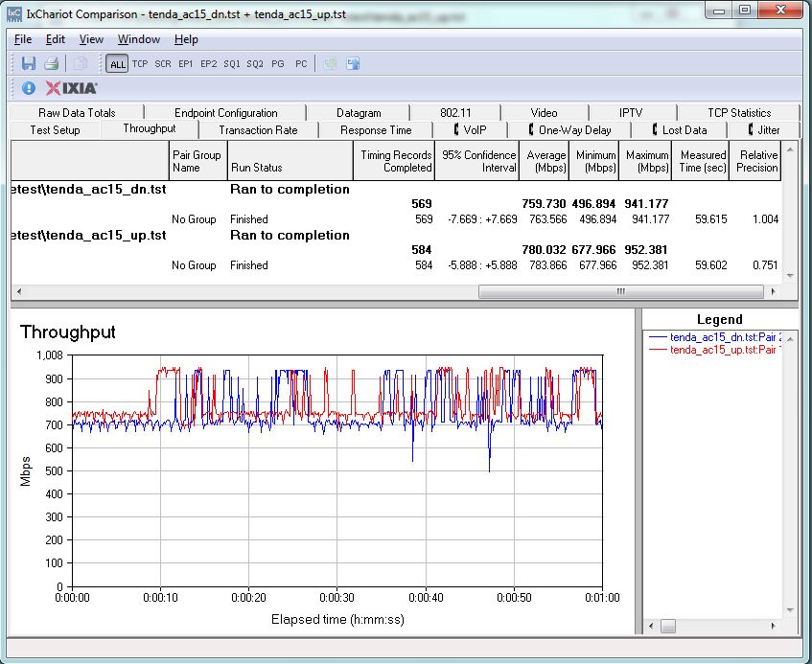Click results table horizontal scroll-left arrow
The width and height of the screenshot is (812, 664).
point(18,291)
